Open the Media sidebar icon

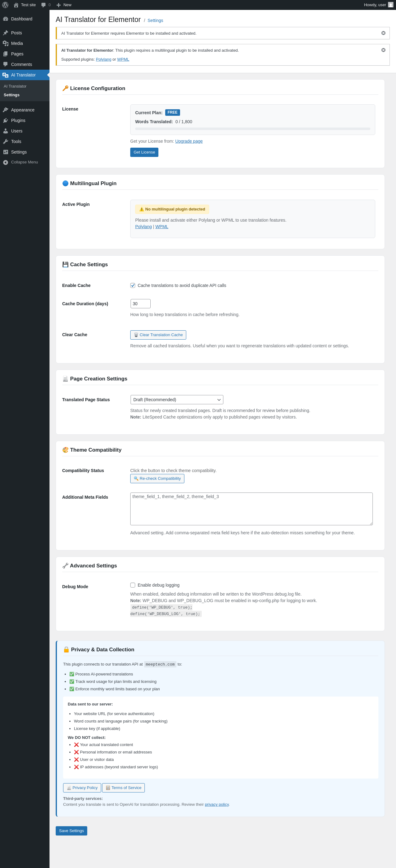click(5, 43)
